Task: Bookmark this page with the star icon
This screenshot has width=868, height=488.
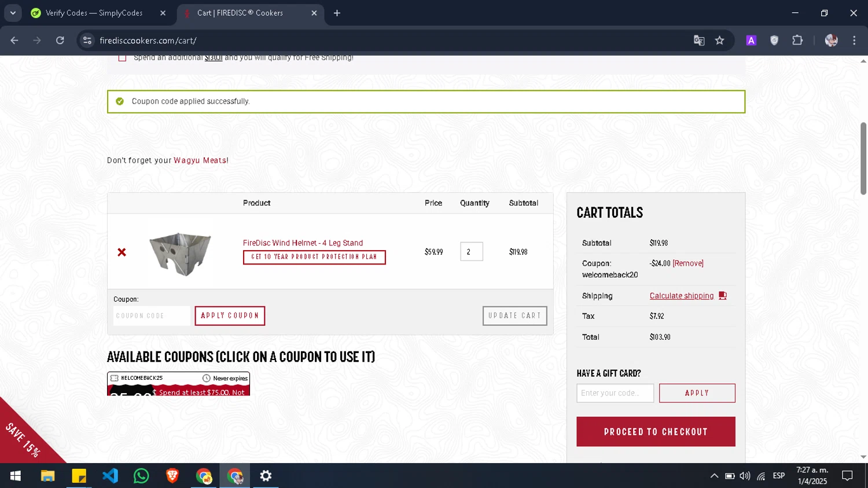Action: [x=720, y=41]
